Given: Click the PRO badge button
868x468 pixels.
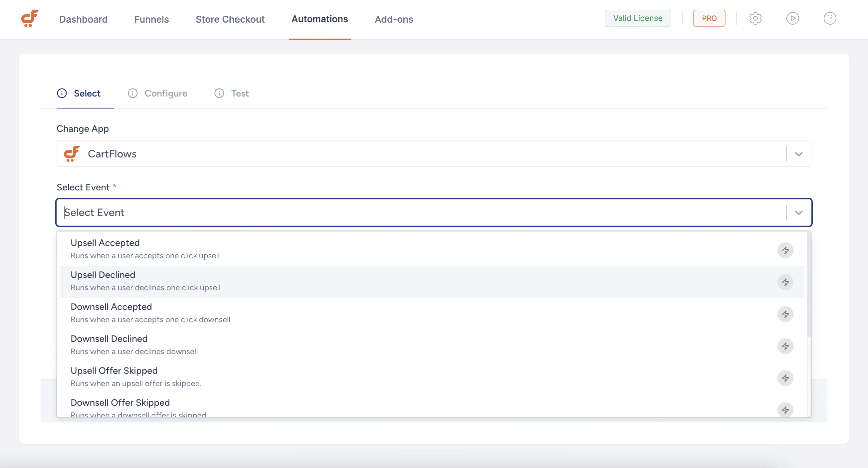Looking at the screenshot, I should coord(709,18).
